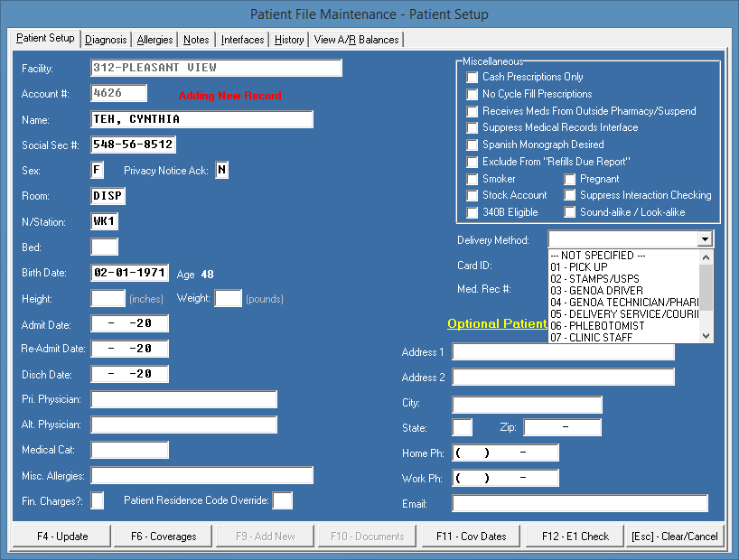The image size is (739, 560).
Task: Open the Allergies tab
Action: point(154,40)
